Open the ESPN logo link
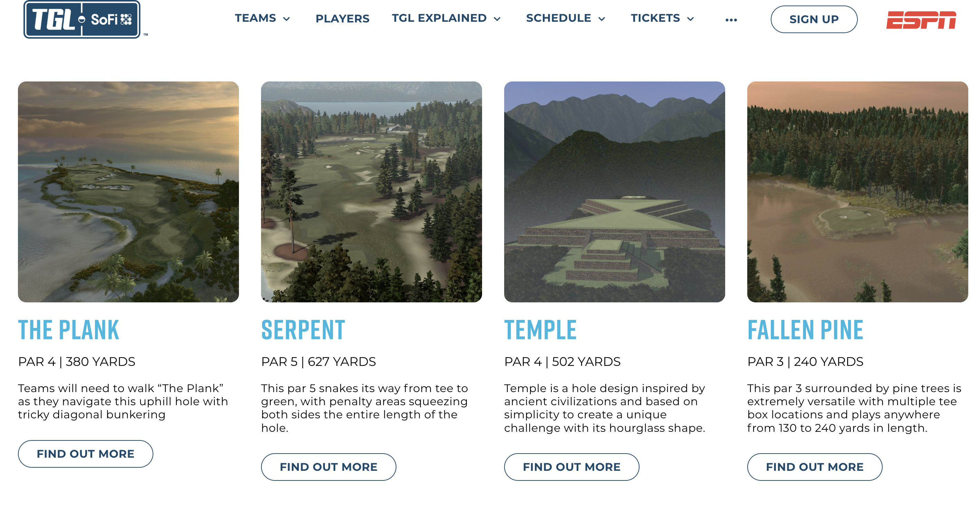The image size is (980, 506). [921, 19]
